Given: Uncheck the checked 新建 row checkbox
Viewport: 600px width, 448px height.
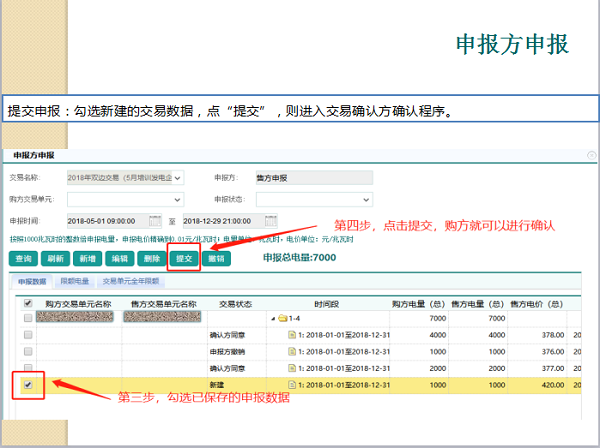Looking at the screenshot, I should click(28, 384).
